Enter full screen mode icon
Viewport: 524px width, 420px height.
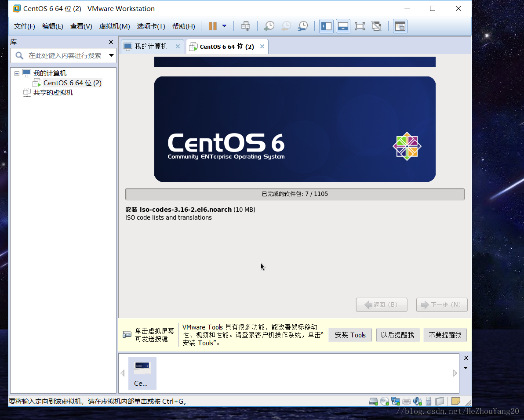(x=360, y=26)
